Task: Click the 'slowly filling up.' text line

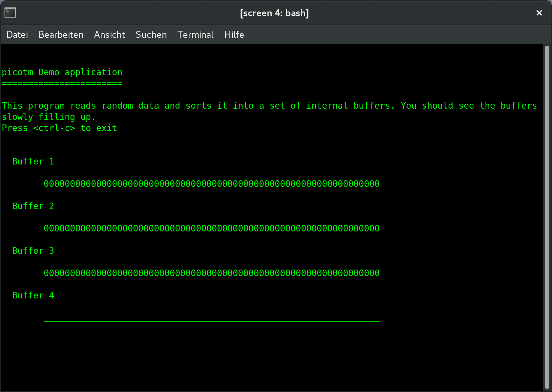Action: click(49, 117)
